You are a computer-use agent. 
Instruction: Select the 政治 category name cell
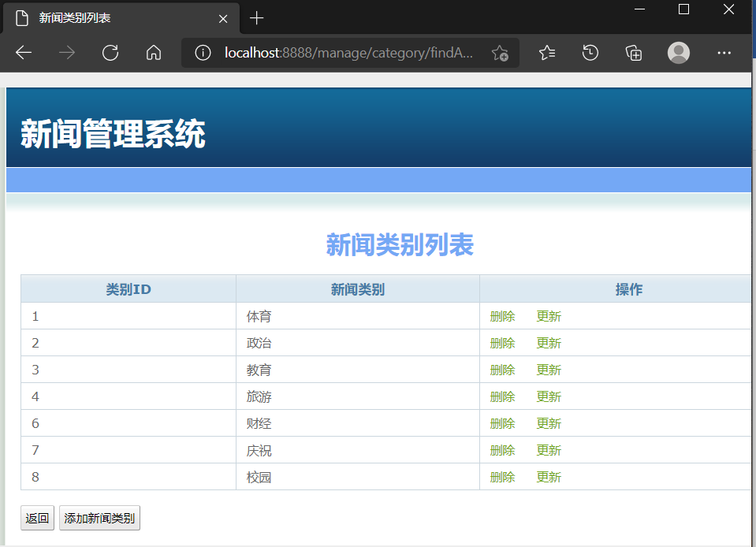(x=358, y=343)
